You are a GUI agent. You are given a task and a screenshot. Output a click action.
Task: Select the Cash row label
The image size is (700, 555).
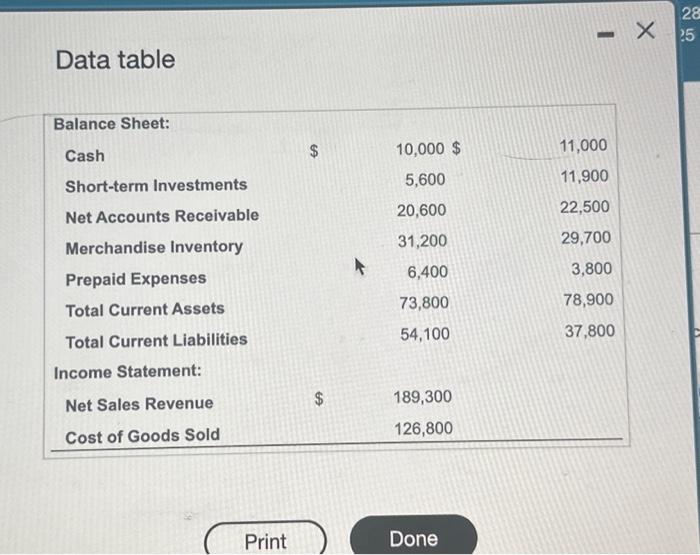(85, 156)
